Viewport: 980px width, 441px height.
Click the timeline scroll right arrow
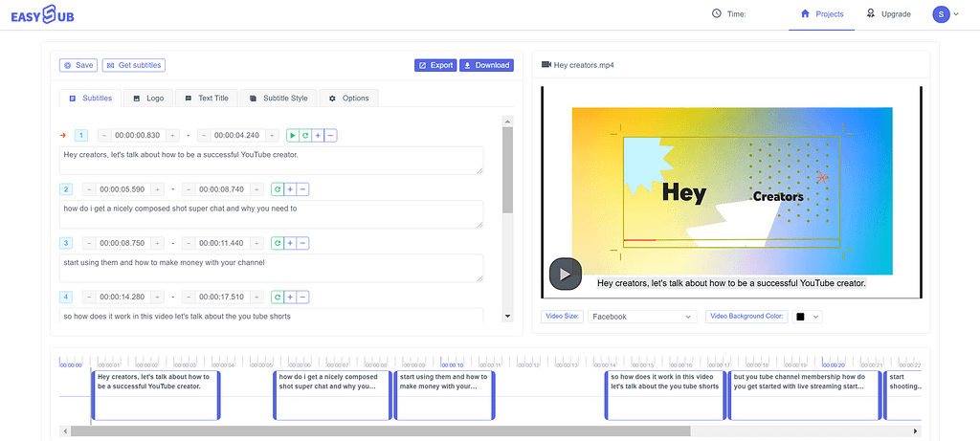[x=916, y=431]
